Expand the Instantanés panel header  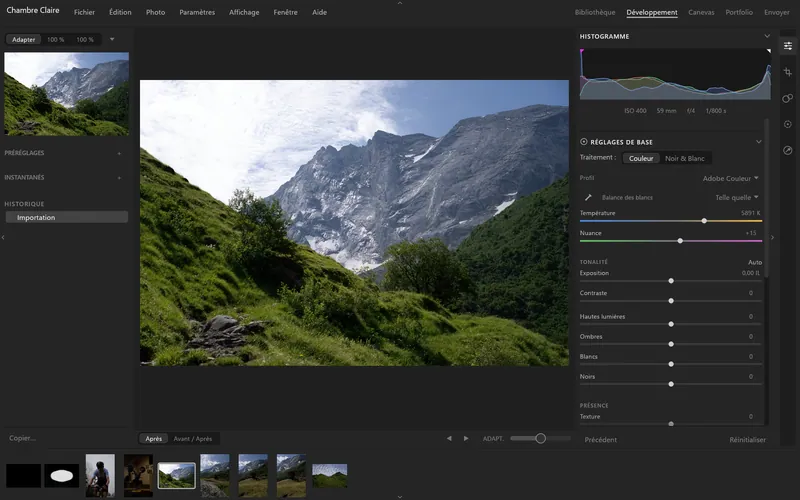24,178
